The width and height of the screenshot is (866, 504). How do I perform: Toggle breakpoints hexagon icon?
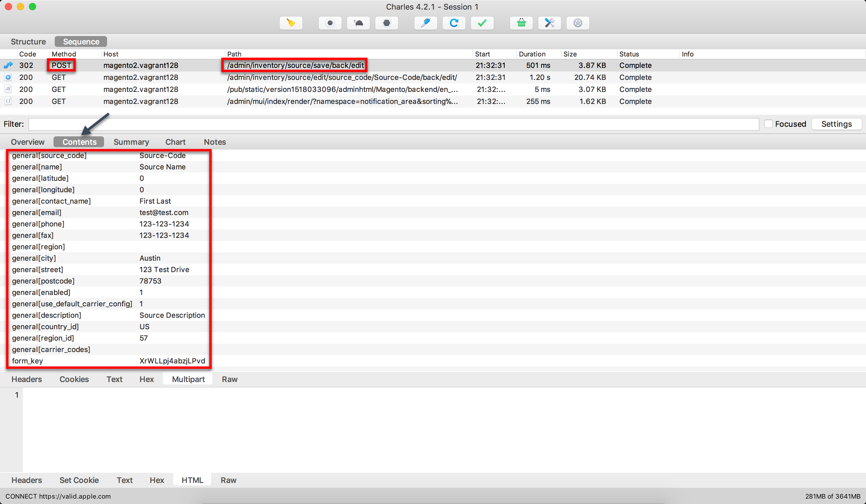click(x=386, y=23)
